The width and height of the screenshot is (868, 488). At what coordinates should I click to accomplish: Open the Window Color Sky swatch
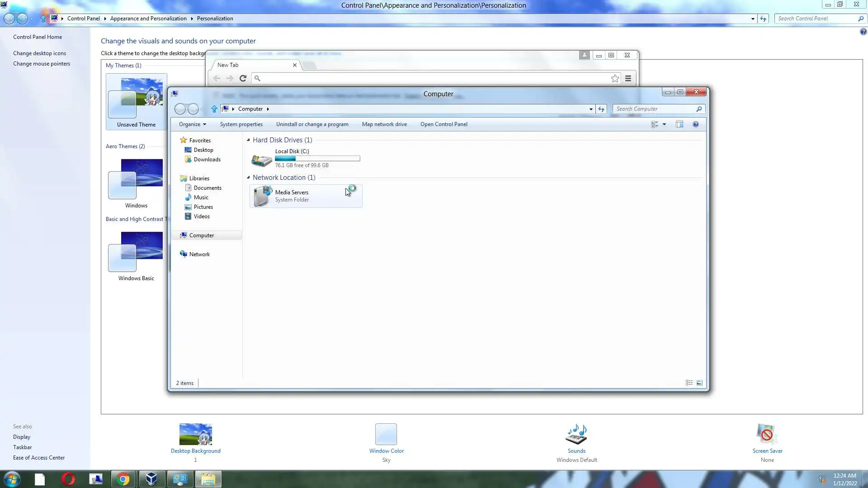pyautogui.click(x=386, y=434)
